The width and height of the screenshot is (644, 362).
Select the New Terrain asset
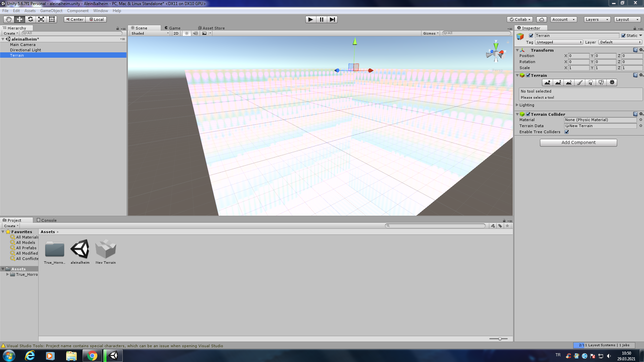(x=105, y=252)
